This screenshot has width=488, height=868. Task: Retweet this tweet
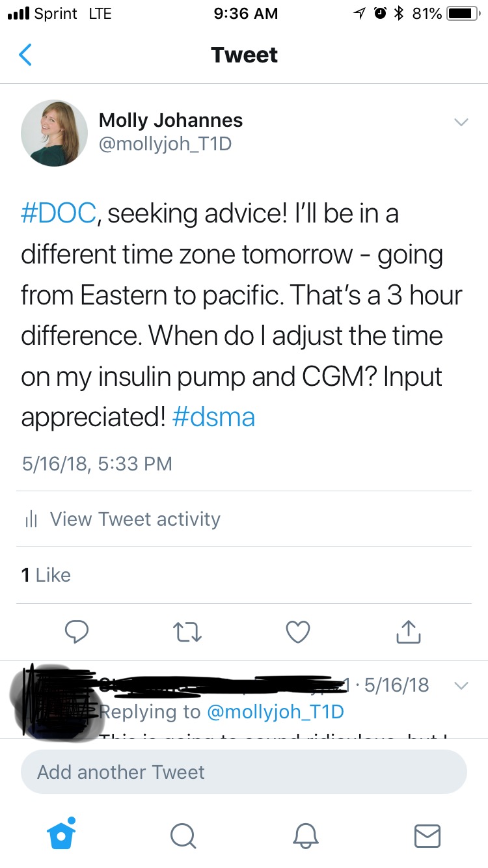pos(188,631)
